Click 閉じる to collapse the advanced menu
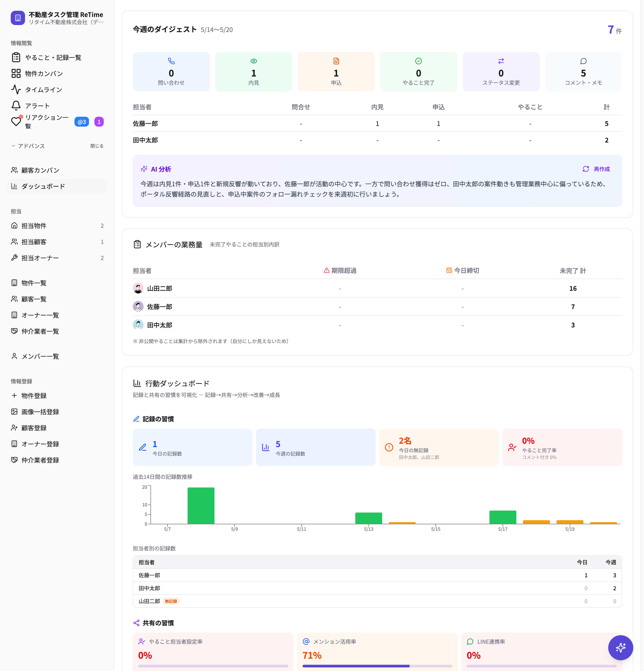 (97, 146)
